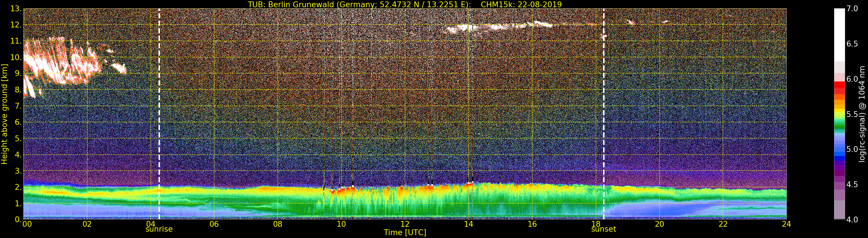868x238 pixels.
Task: Click the "4.0" colorbar tick label
Action: 852,220
